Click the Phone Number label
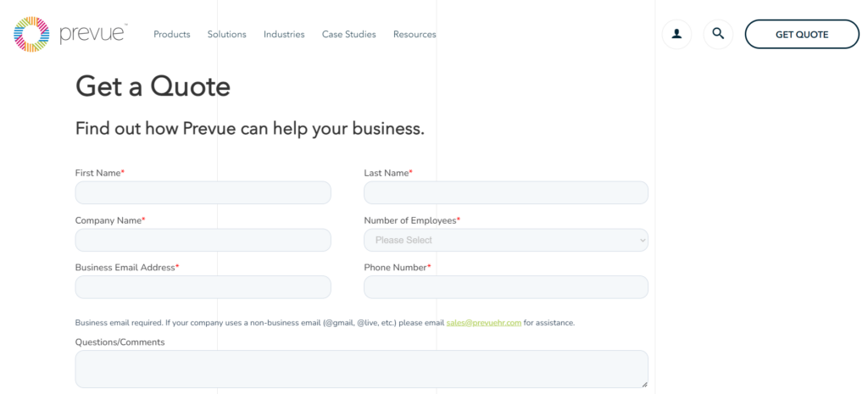Viewport: 868px width, 394px height. (398, 267)
